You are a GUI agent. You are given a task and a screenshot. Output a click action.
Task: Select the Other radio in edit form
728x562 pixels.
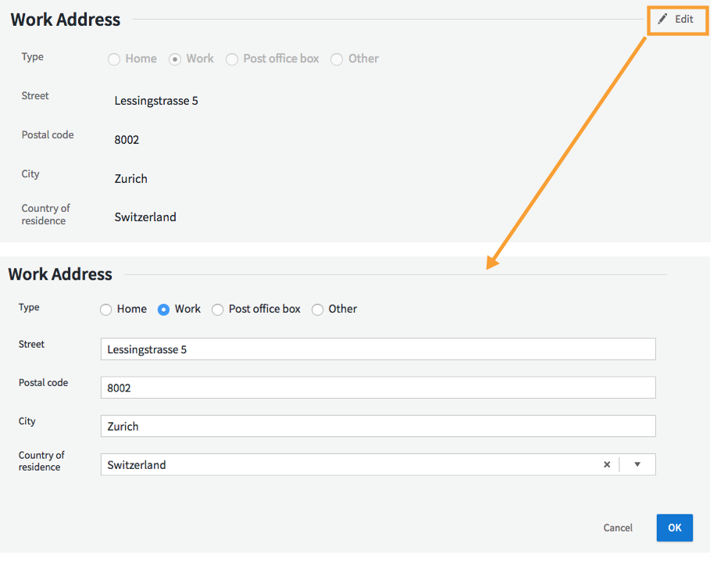coord(318,310)
